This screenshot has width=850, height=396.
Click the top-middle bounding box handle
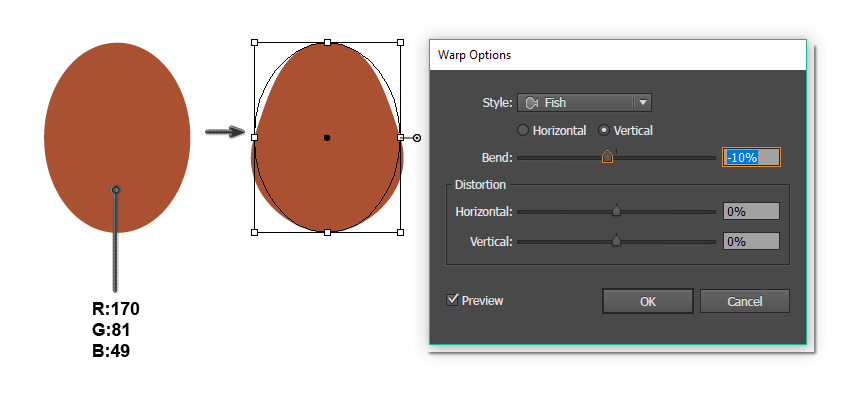(327, 42)
